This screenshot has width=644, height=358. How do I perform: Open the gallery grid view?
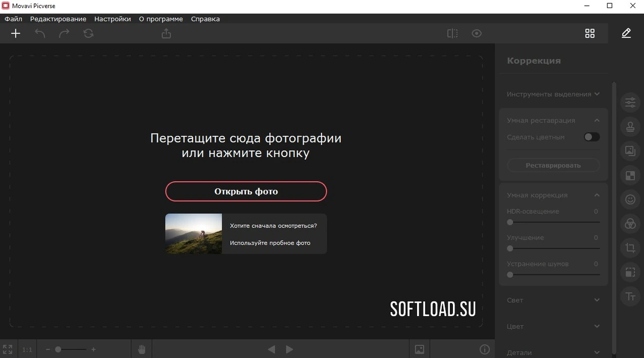(x=590, y=33)
